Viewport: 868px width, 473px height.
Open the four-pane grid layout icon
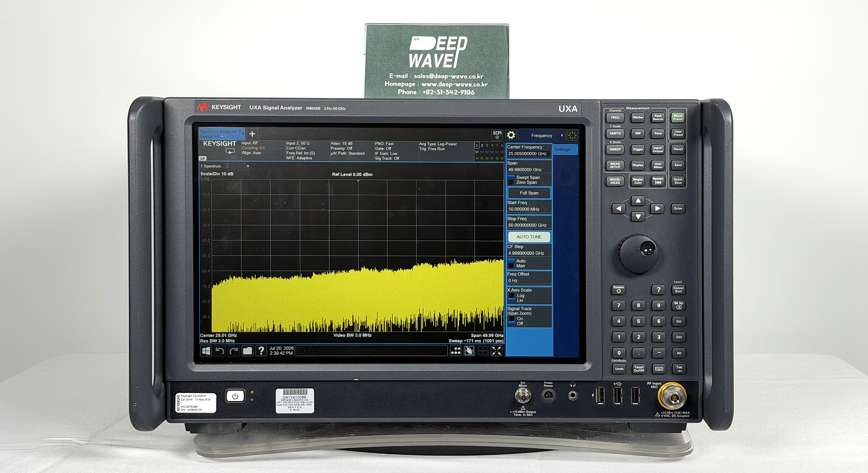pos(482,351)
